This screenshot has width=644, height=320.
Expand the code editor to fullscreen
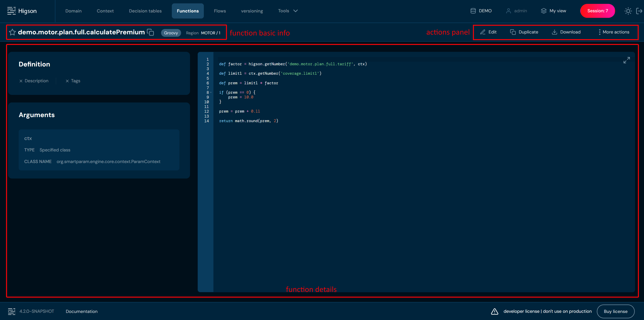(626, 60)
